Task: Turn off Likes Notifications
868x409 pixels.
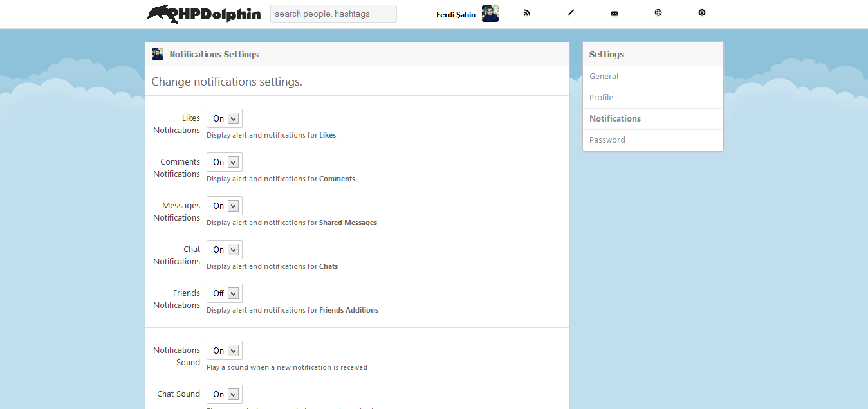Action: 224,118
